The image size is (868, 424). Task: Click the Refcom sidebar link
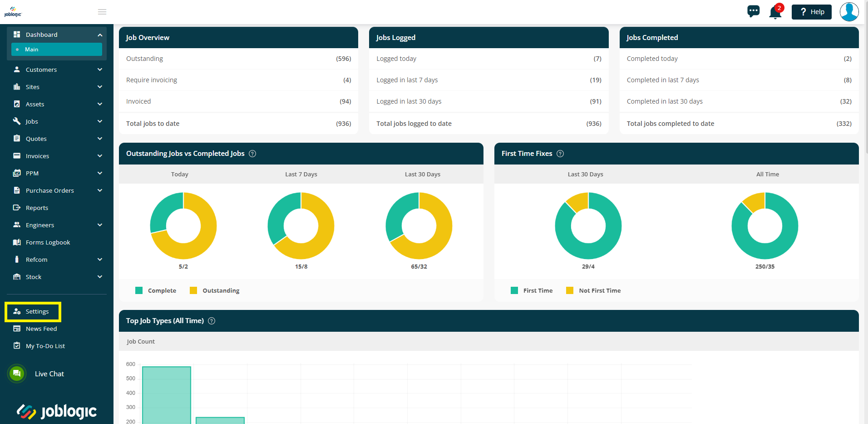pyautogui.click(x=37, y=259)
